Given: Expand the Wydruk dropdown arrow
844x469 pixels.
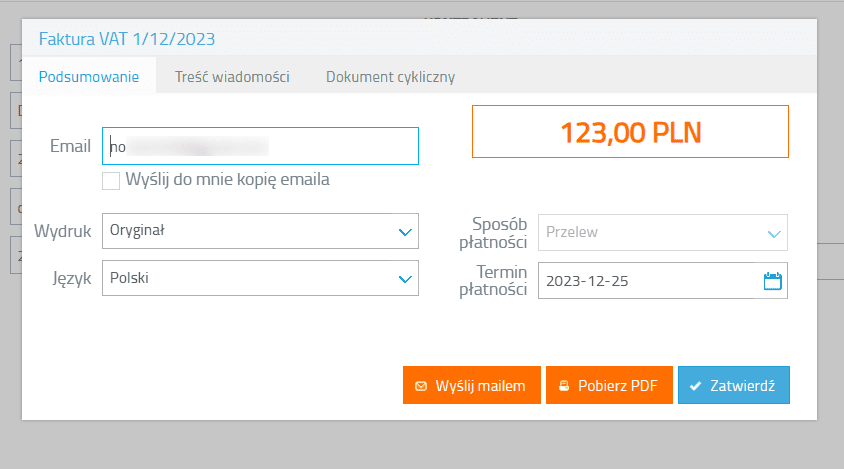Looking at the screenshot, I should [405, 232].
